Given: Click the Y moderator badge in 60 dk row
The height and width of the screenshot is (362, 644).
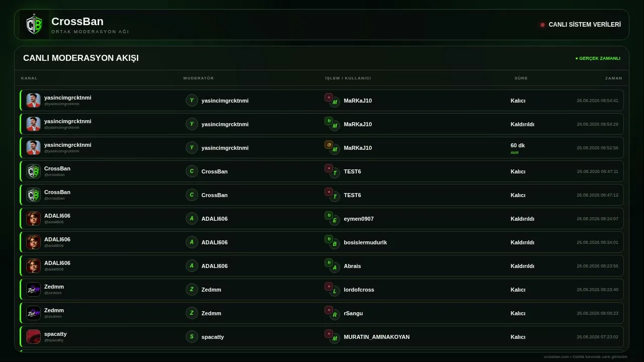Looking at the screenshot, I should coord(192,147).
